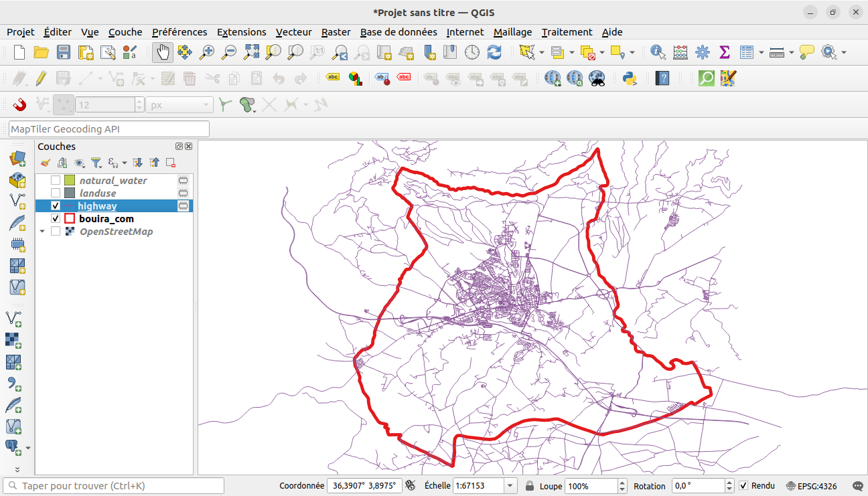Click collapse all layers icon
The height and width of the screenshot is (496, 868).
[x=154, y=163]
